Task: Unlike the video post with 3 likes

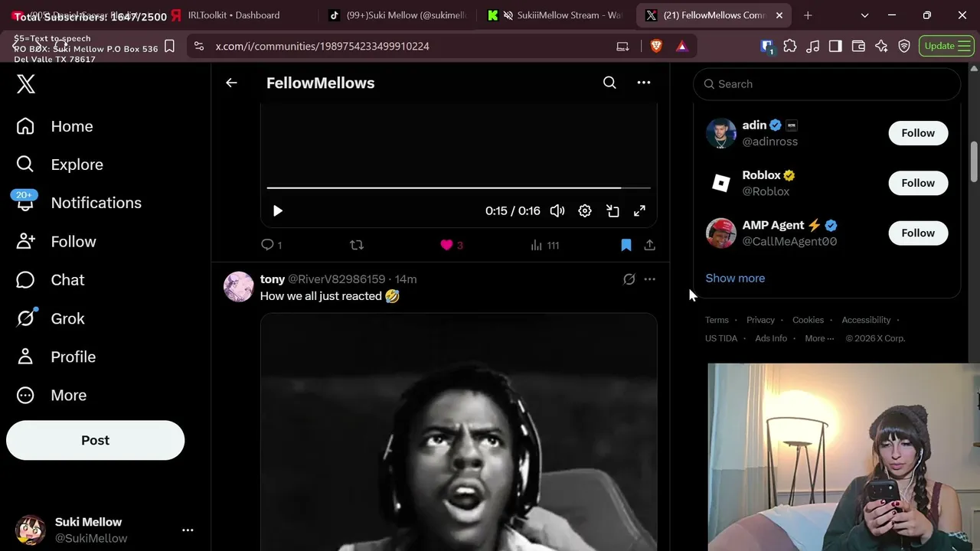Action: point(452,245)
